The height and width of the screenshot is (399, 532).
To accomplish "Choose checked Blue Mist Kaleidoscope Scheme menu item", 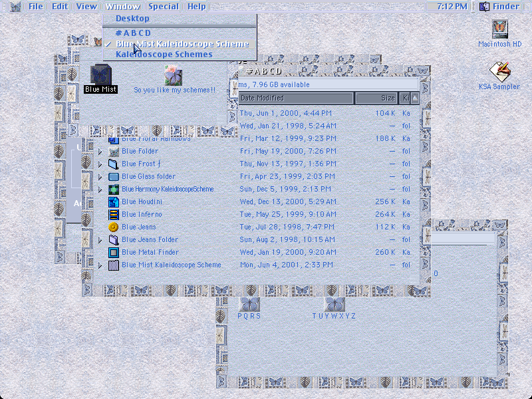I will [x=180, y=44].
